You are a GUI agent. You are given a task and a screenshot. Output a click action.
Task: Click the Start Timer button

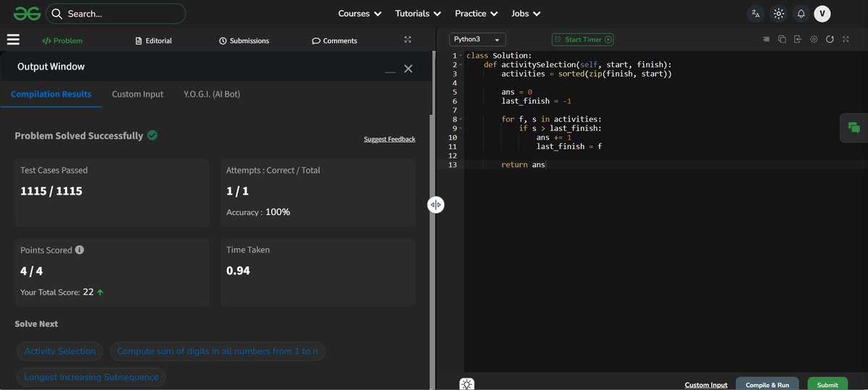[582, 40]
